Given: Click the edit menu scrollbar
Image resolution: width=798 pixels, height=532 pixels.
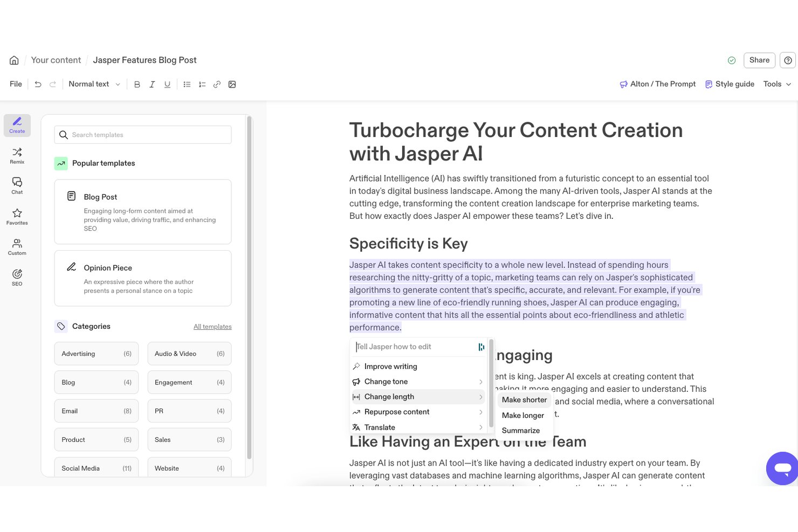Looking at the screenshot, I should [491, 383].
